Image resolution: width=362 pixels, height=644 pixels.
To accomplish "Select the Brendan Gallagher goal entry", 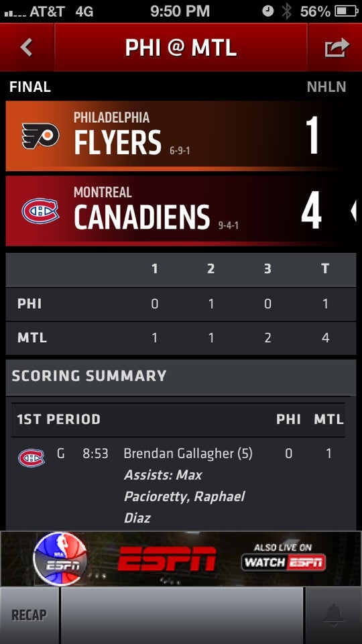I will [178, 484].
